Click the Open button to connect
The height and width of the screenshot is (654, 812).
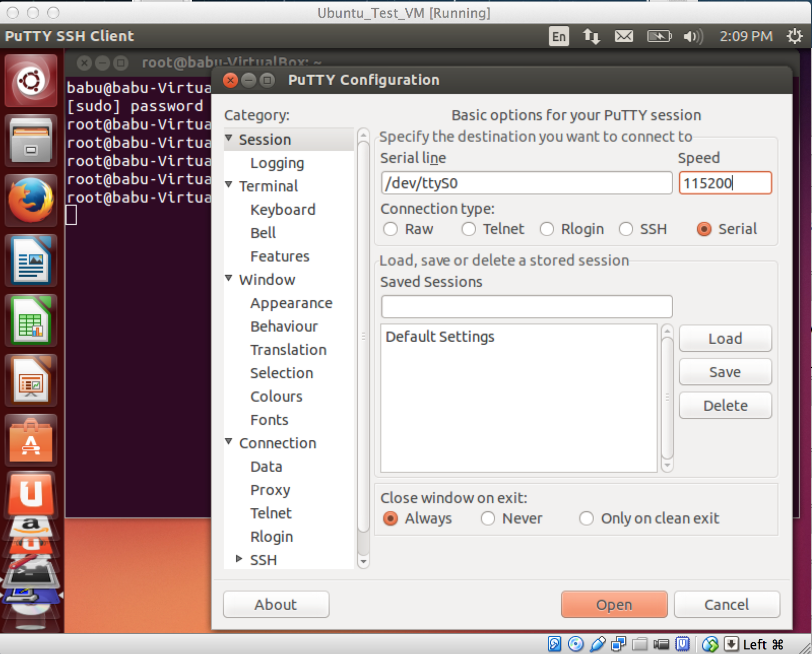tap(614, 605)
